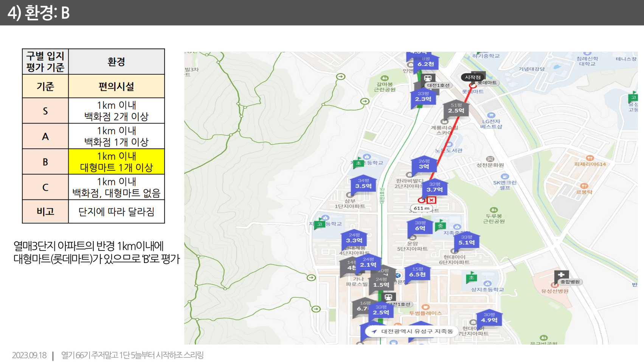644x362 pixels.
Task: Open the 34평 3.5억 price marker
Action: pos(363,184)
